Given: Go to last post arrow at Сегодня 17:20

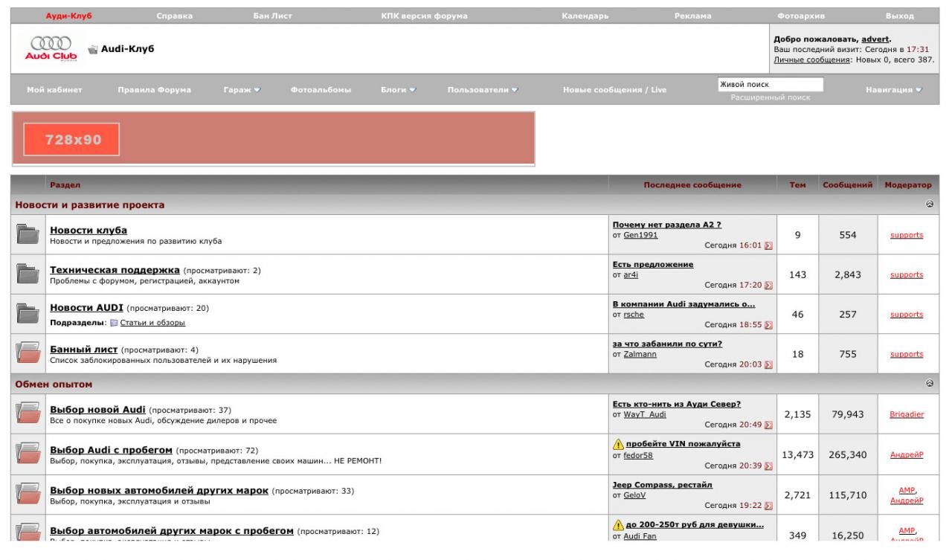Looking at the screenshot, I should (x=769, y=285).
